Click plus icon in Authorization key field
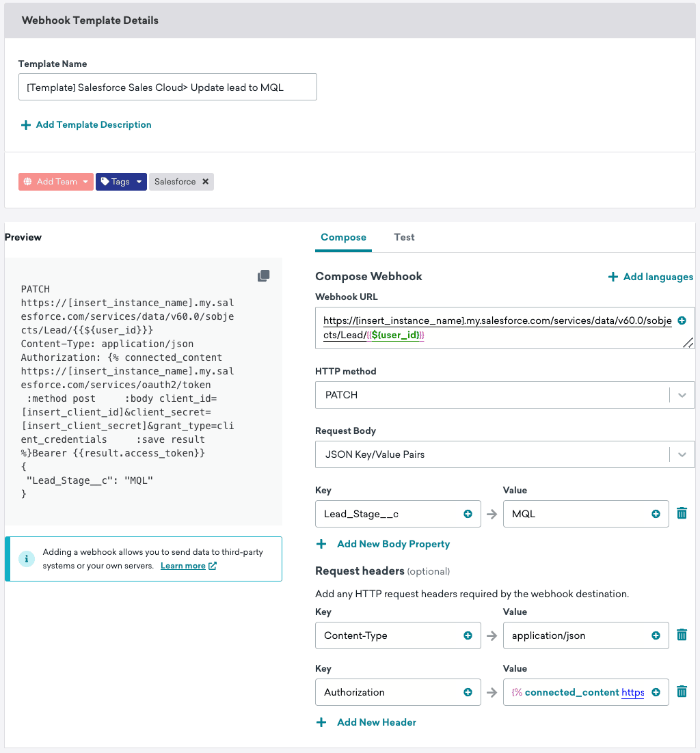This screenshot has width=700, height=753. [x=468, y=692]
